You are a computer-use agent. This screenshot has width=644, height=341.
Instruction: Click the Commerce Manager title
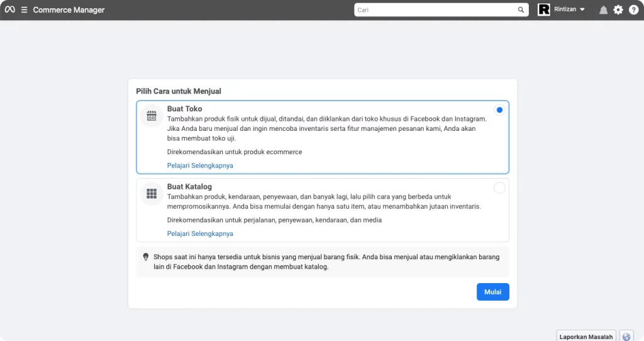[69, 10]
